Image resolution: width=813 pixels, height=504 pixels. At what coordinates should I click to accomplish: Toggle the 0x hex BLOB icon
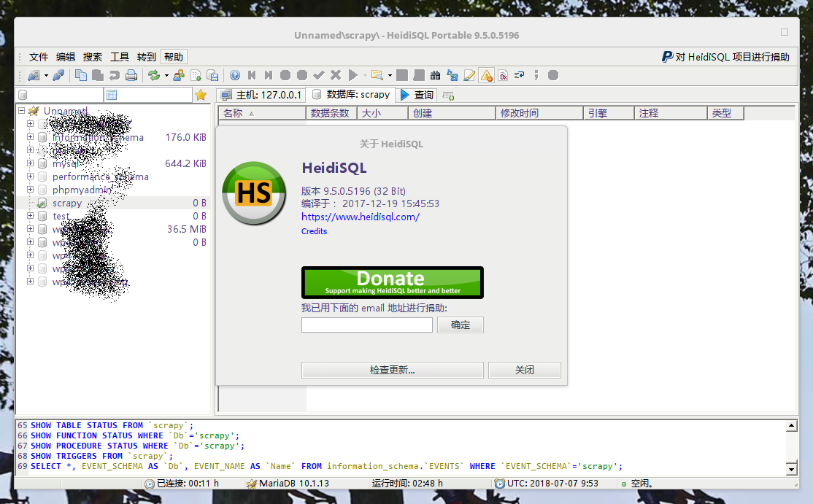(504, 76)
